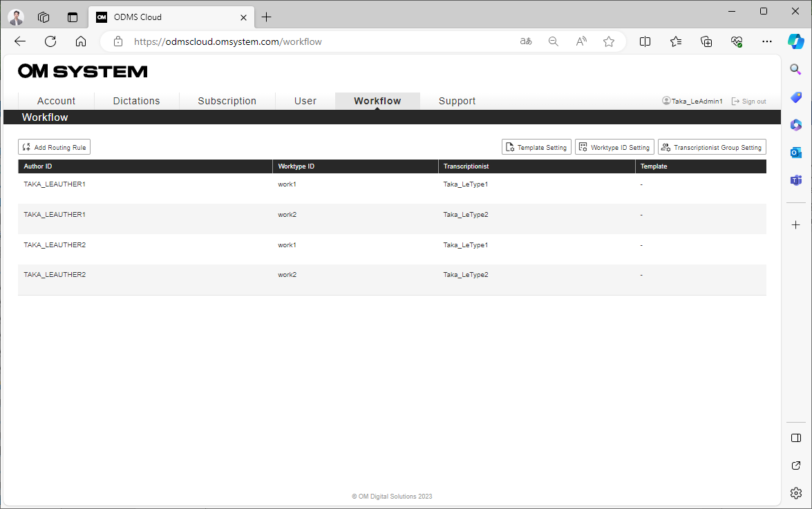This screenshot has width=812, height=509.
Task: Open shopping assistant in Edge sidebar
Action: point(795,97)
